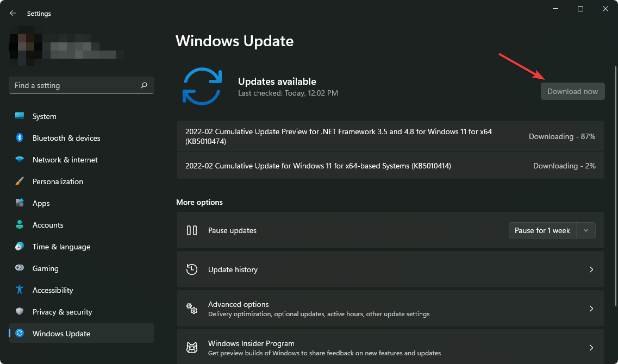Click the Find a setting search box
The height and width of the screenshot is (364, 618).
pyautogui.click(x=82, y=85)
